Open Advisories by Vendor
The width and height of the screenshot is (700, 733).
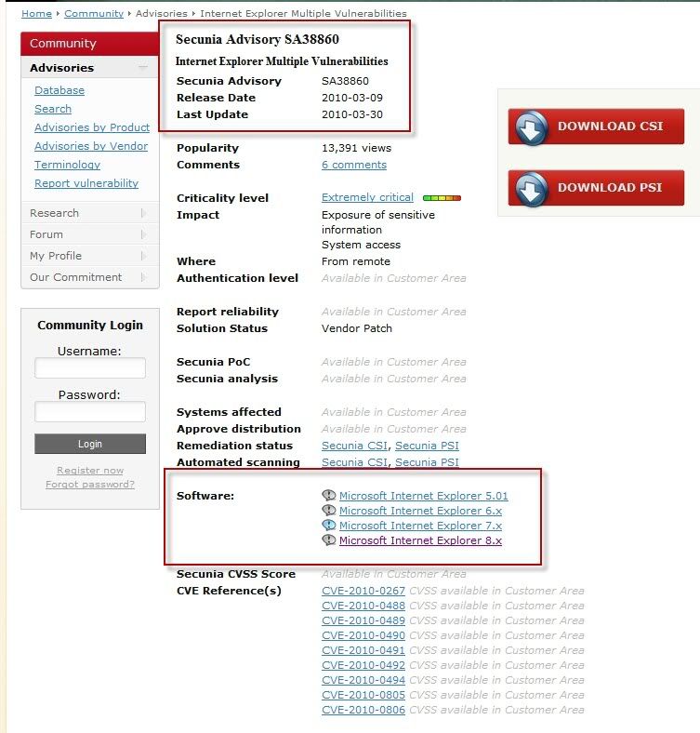point(91,146)
